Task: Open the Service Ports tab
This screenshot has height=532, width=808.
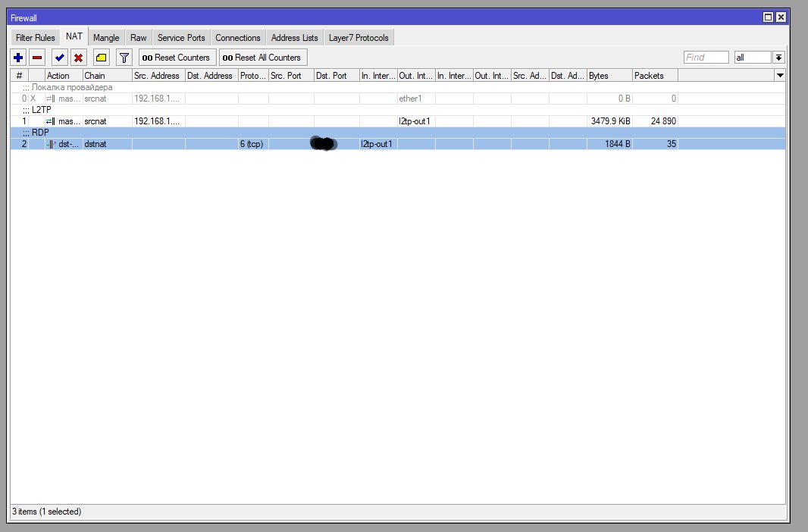Action: pyautogui.click(x=181, y=38)
